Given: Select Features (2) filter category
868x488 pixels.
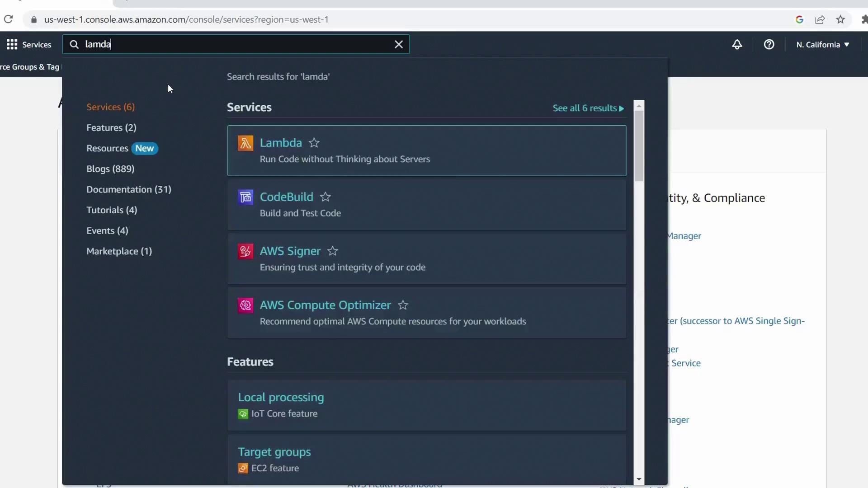Looking at the screenshot, I should (x=111, y=128).
